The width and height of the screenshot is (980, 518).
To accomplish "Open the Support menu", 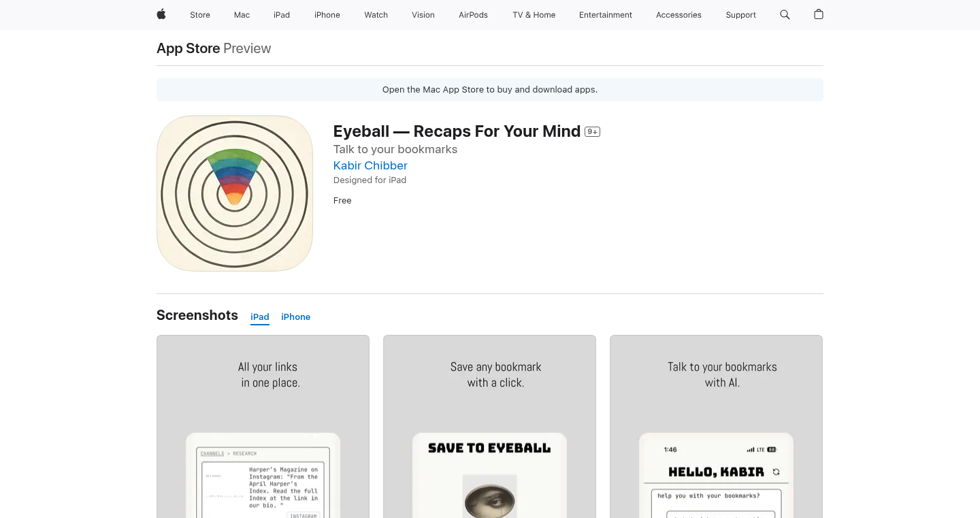I will point(740,15).
